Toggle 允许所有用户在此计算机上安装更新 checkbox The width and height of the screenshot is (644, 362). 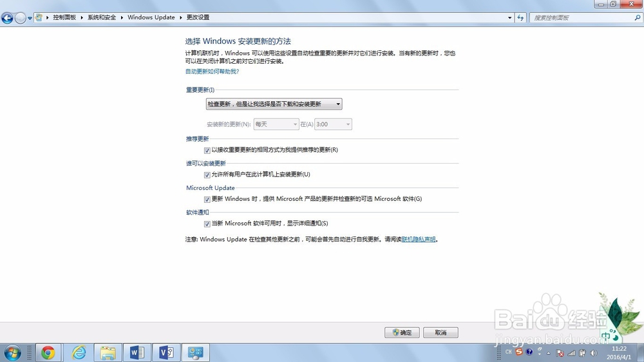[x=207, y=175]
